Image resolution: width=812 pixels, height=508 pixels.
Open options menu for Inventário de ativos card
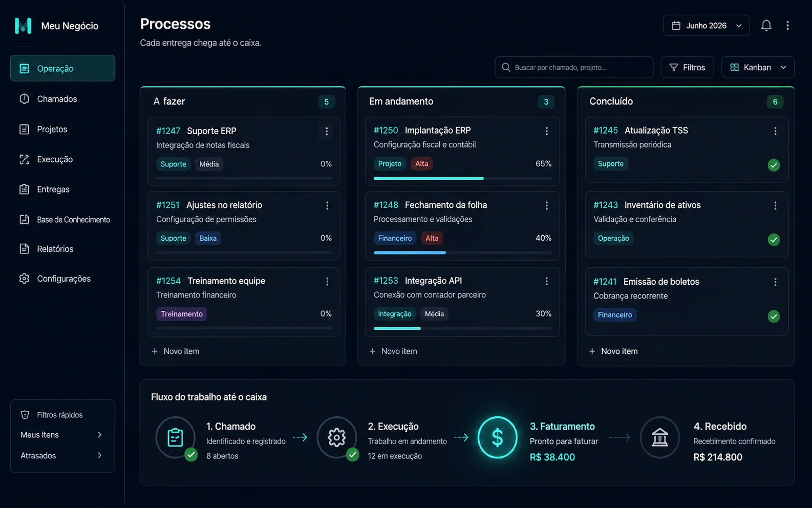pyautogui.click(x=775, y=205)
